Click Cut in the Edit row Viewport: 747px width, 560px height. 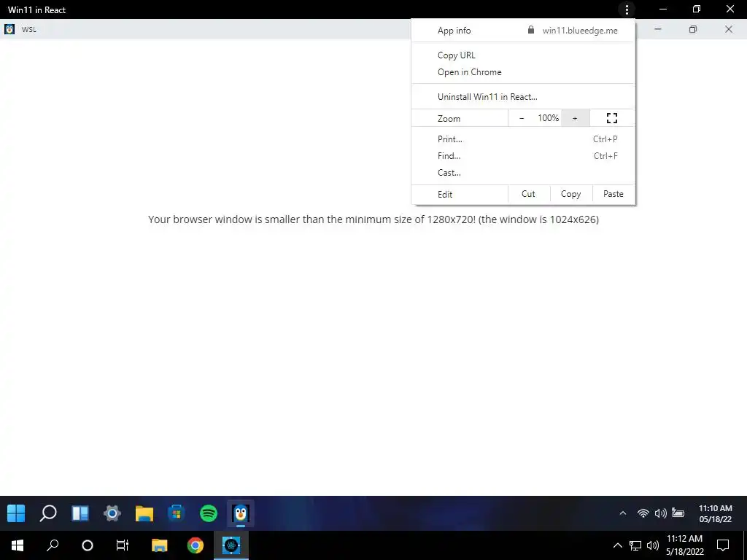coord(528,194)
